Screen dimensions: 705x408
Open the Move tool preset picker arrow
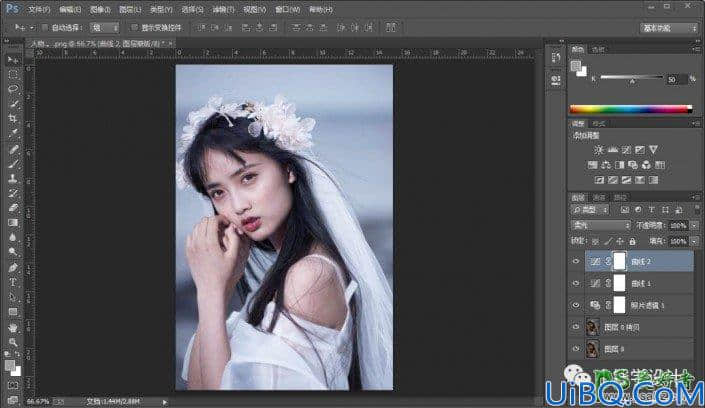coord(32,28)
